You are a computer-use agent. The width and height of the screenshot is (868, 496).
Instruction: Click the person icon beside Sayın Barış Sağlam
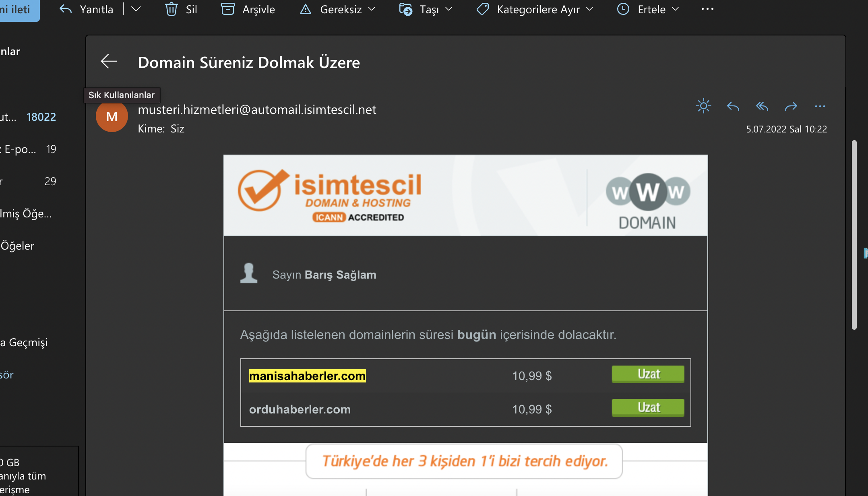(x=248, y=273)
